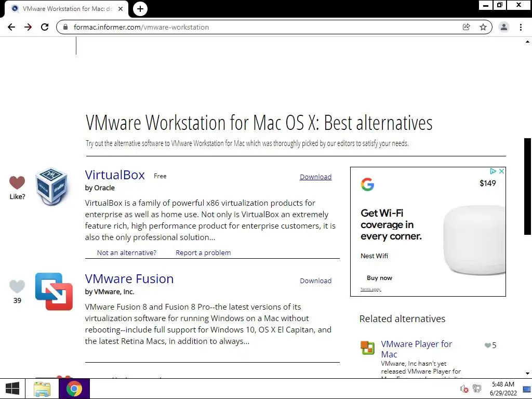Click the 'Related alternatives' heading
Screen dimensions: 532x399
tap(403, 319)
